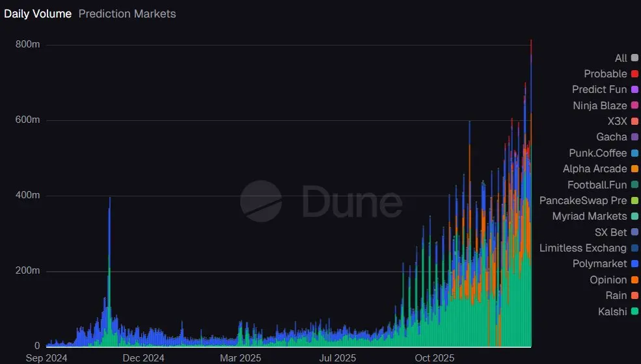
Task: Click the Predict Fun purple legend swatch
Action: (634, 90)
